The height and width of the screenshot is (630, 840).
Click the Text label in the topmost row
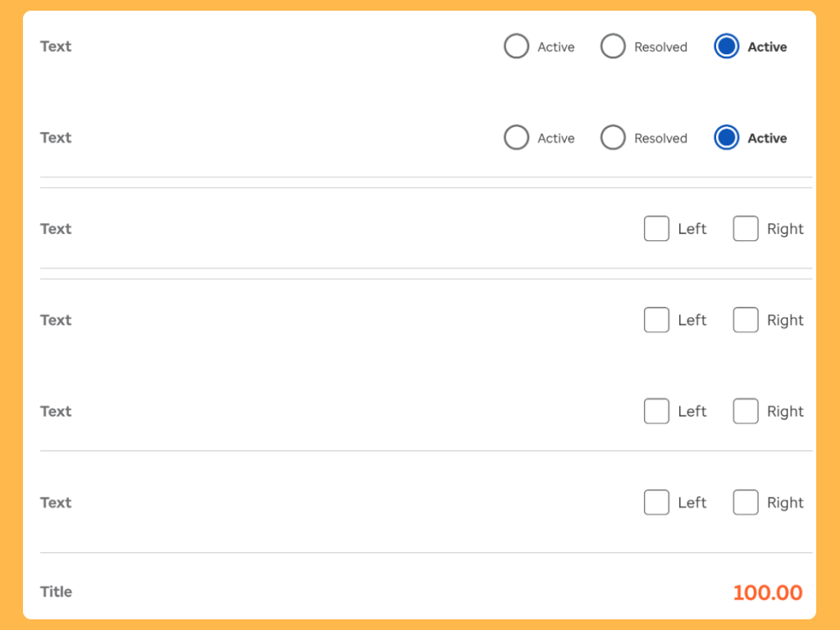(56, 47)
